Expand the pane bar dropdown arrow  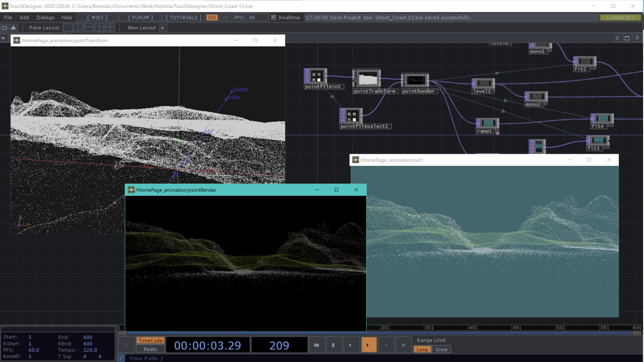pyautogui.click(x=4, y=38)
